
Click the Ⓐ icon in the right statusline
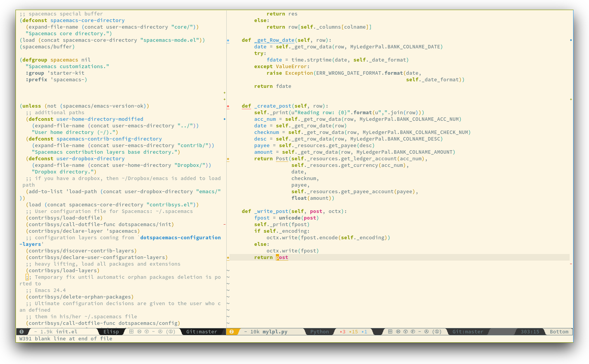pos(426,331)
